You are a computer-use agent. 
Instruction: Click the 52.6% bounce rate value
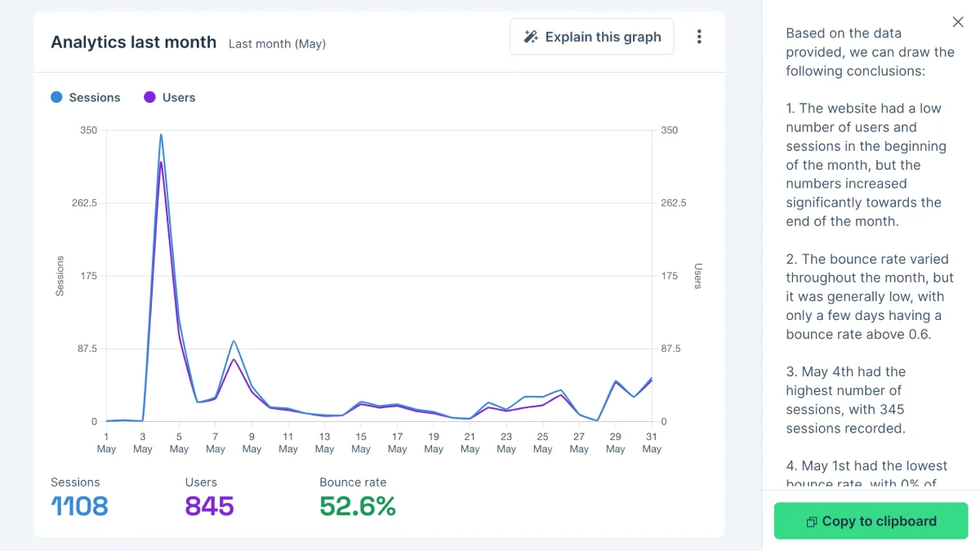(x=358, y=506)
